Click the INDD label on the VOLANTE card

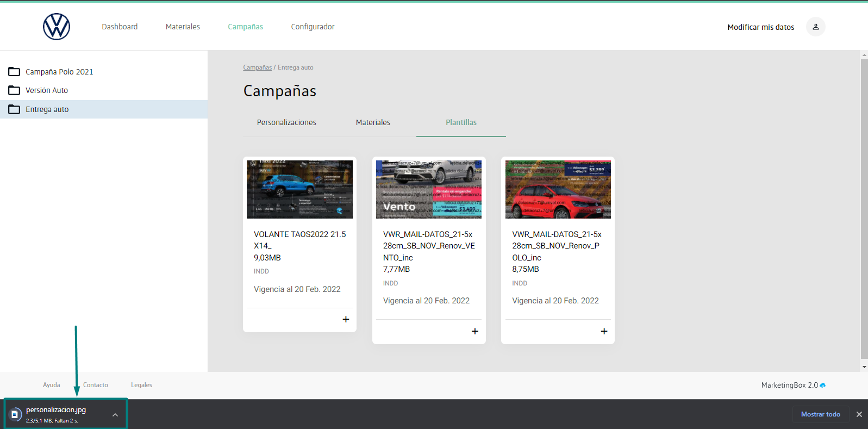coord(261,271)
